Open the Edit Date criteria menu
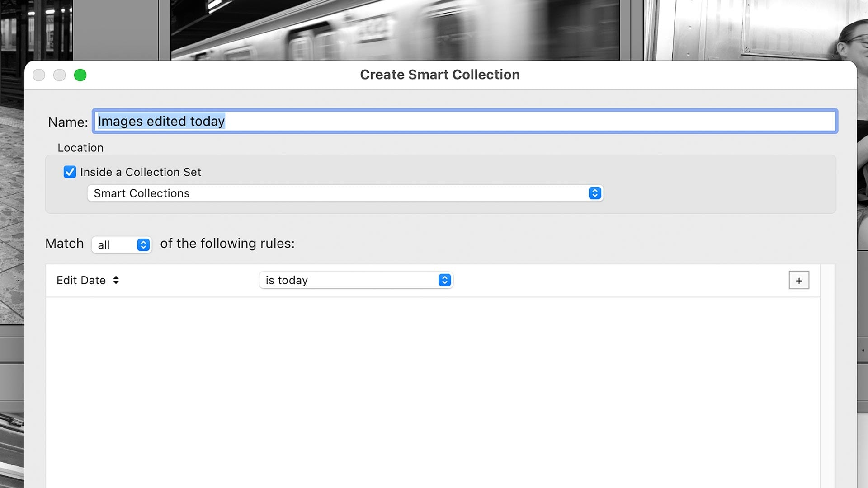 81,281
